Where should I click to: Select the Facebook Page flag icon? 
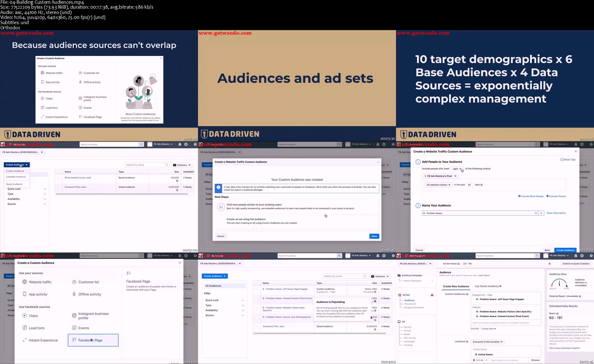(x=74, y=340)
